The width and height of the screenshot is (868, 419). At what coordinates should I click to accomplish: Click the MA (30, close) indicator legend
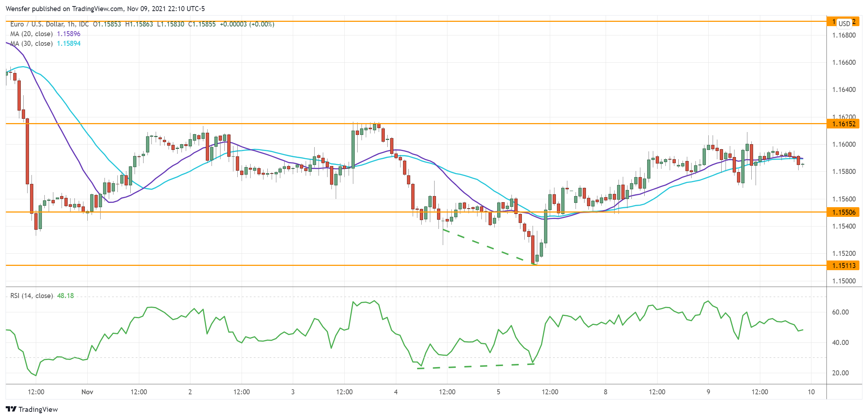(31, 43)
